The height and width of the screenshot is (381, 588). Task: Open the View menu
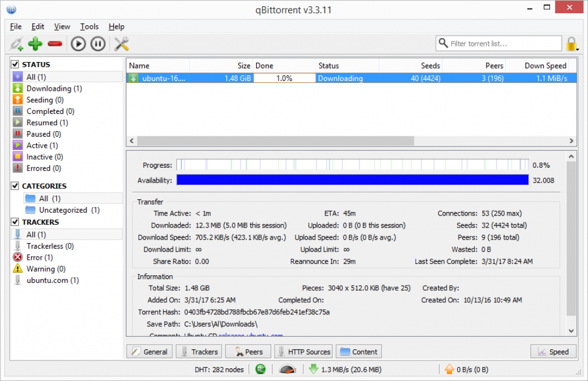tap(62, 26)
